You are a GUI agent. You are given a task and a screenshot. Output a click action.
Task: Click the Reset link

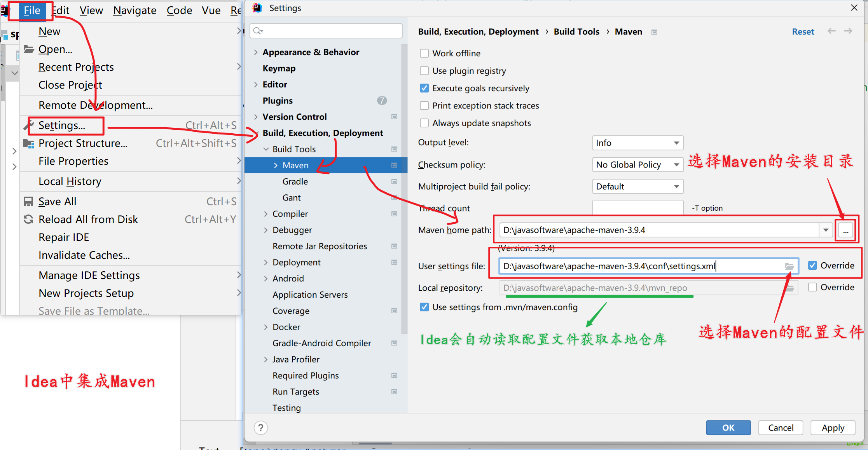pyautogui.click(x=803, y=31)
